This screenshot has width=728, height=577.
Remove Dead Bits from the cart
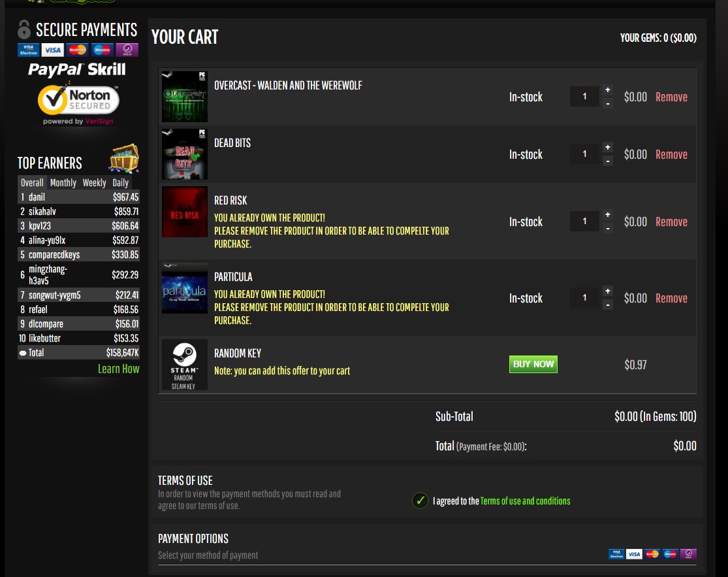tap(671, 155)
